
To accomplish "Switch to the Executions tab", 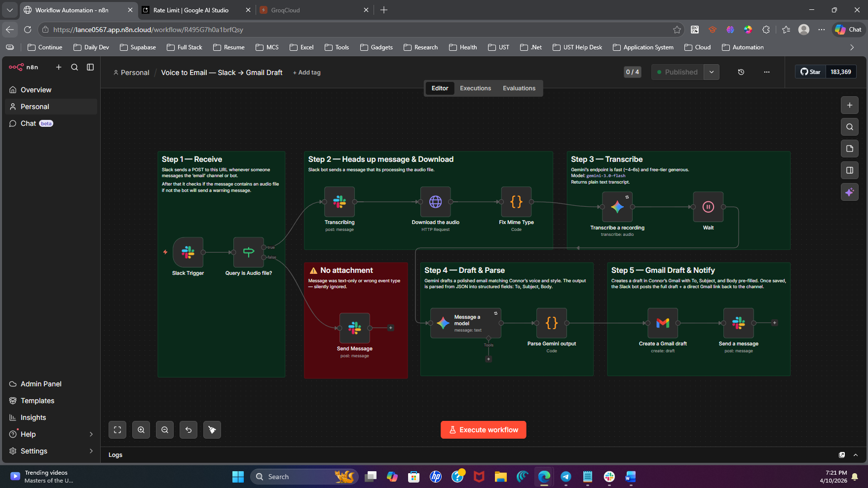I will click(475, 88).
